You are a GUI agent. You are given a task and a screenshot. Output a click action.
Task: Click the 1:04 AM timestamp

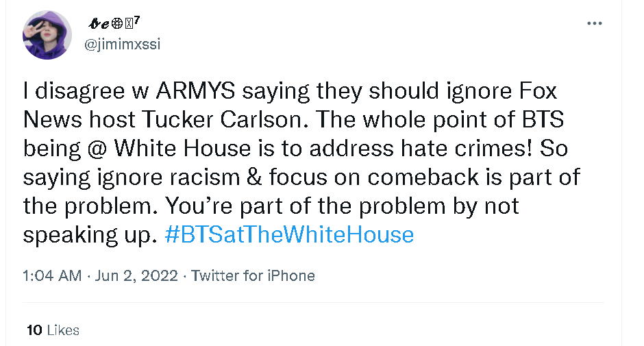click(x=51, y=276)
